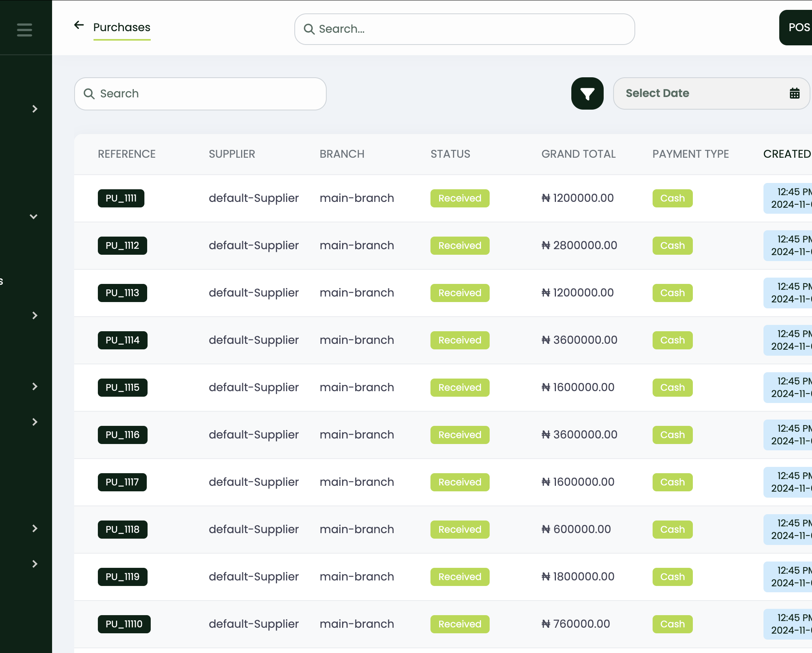
Task: Collapse the downward-facing sidebar chevron
Action: click(34, 216)
